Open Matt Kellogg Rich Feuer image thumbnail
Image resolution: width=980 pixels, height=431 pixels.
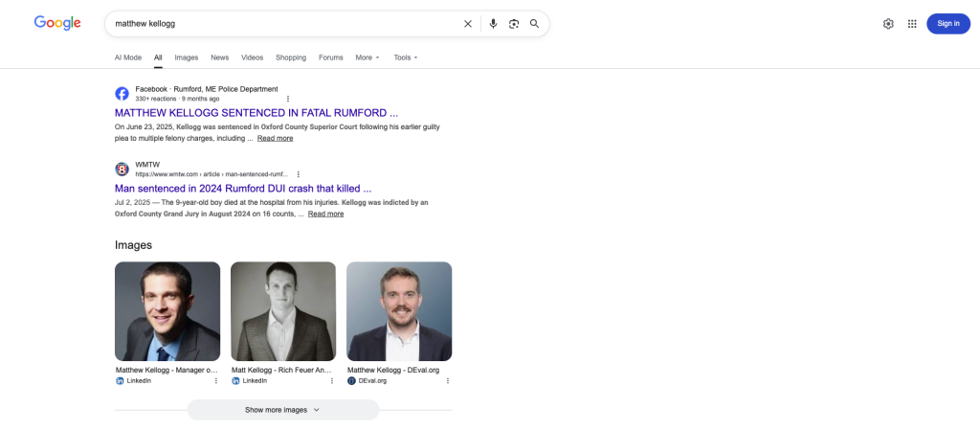coord(283,311)
